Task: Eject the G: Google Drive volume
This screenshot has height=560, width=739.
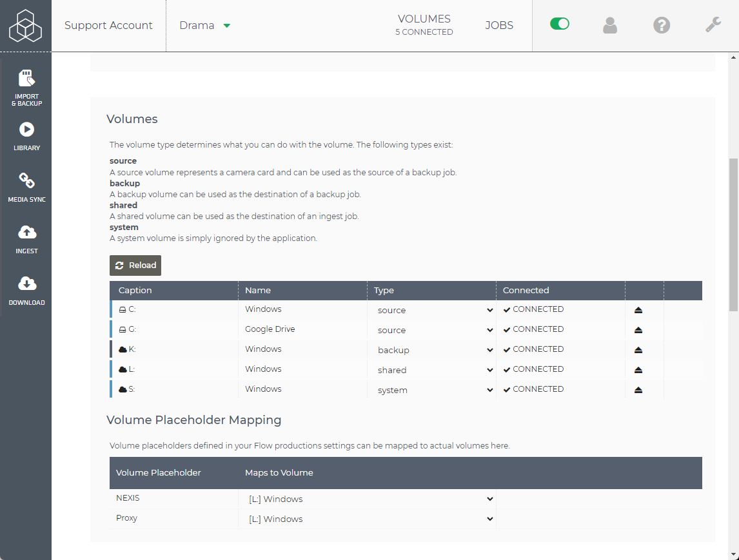Action: [638, 330]
